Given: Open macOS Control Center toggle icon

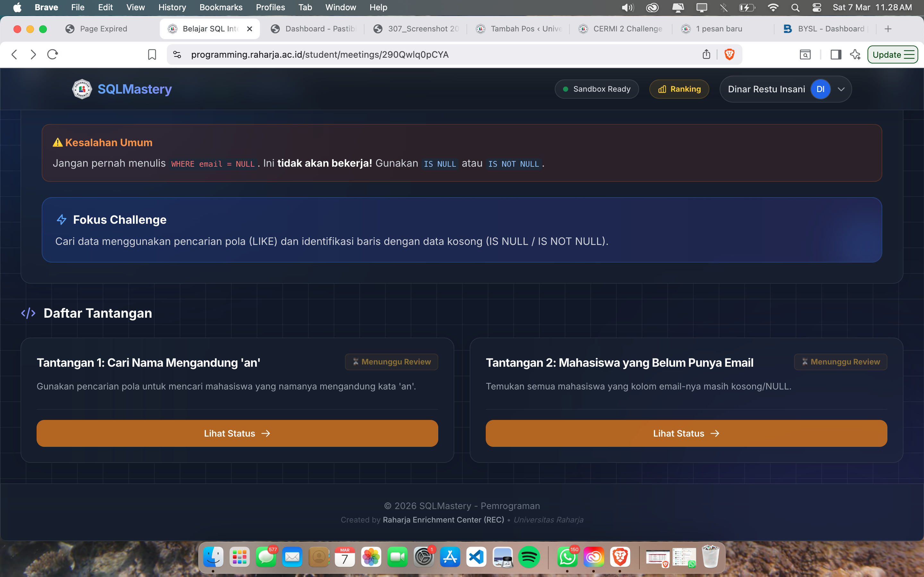Looking at the screenshot, I should pyautogui.click(x=817, y=7).
